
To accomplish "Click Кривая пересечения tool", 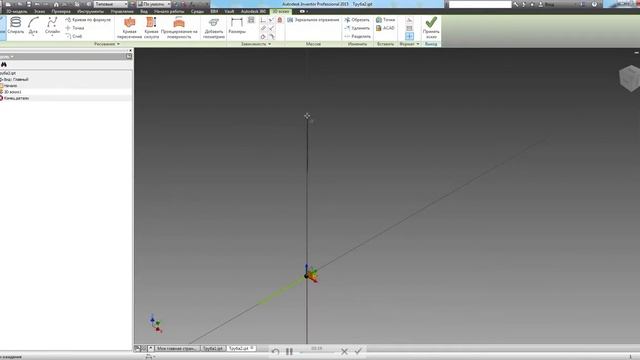I will click(x=129, y=28).
